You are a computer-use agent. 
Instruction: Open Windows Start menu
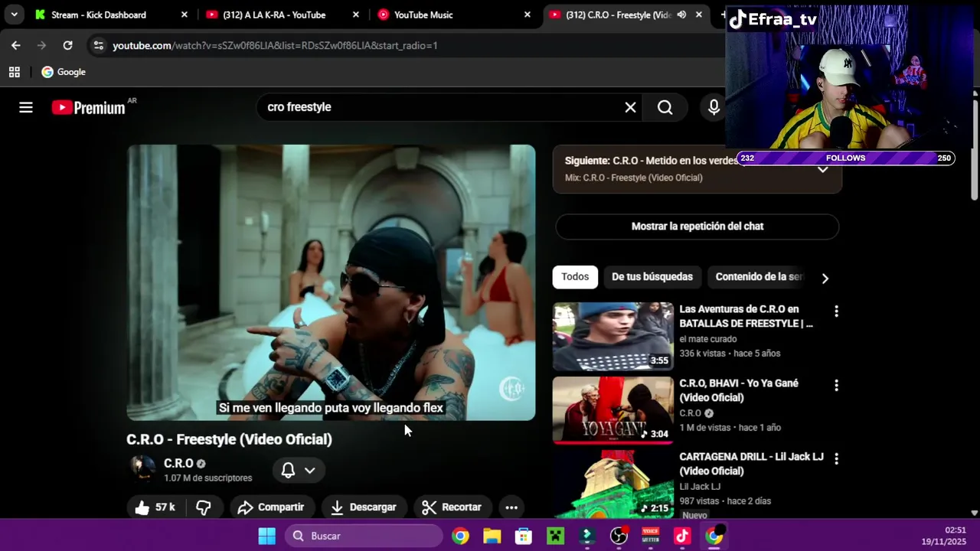click(x=266, y=536)
